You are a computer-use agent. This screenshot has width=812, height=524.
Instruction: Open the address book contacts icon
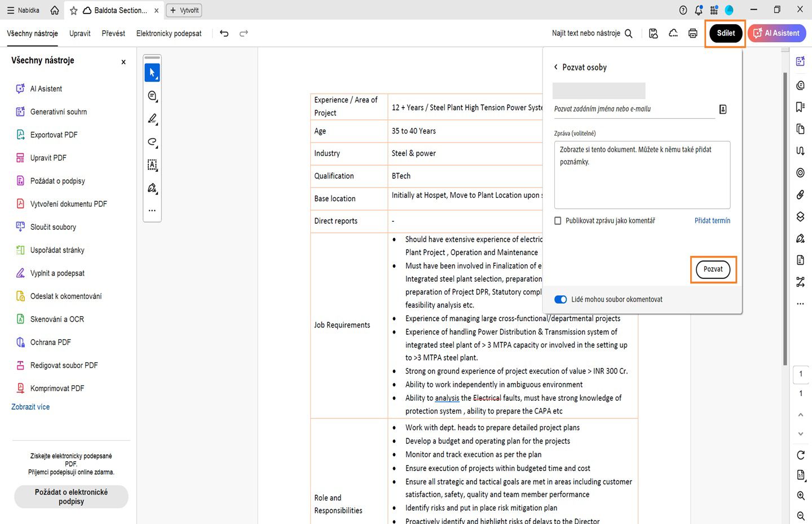coord(723,109)
